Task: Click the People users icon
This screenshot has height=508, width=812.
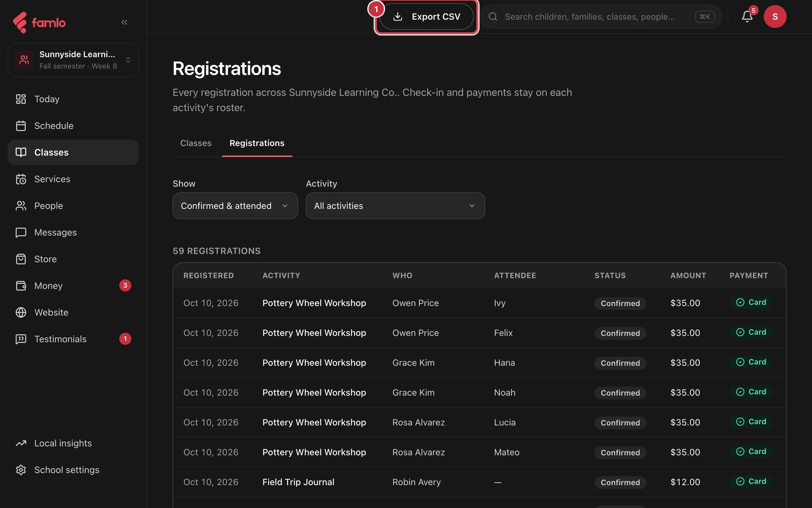Action: 21,206
